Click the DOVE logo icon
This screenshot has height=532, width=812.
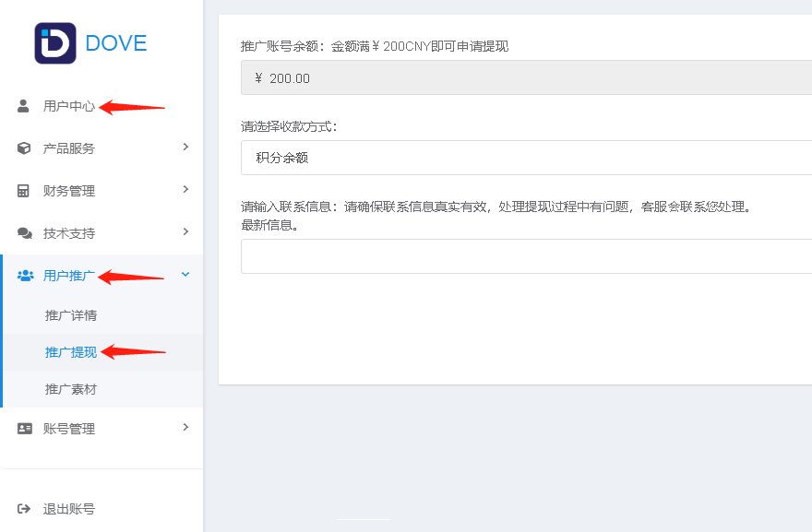tap(55, 43)
